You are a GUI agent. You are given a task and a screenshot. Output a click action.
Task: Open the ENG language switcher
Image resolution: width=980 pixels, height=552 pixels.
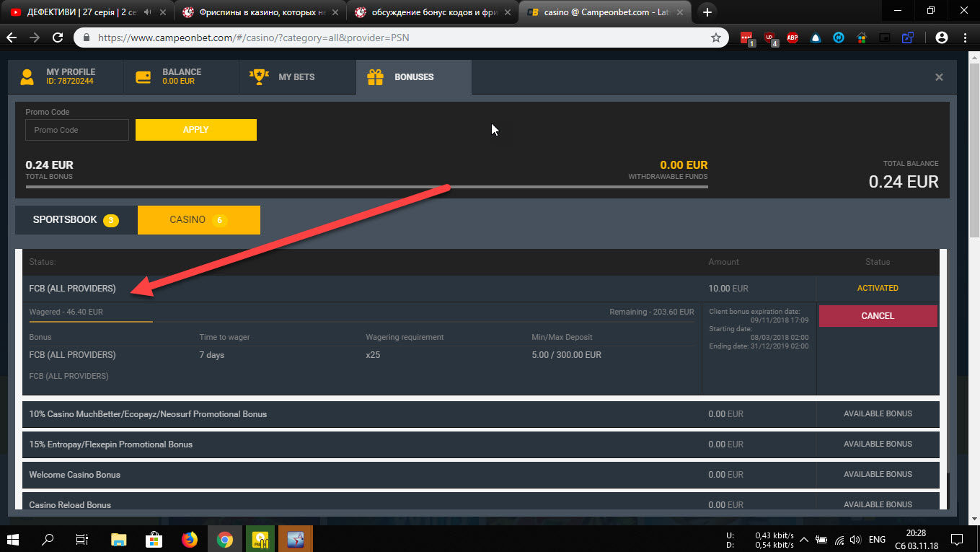877,539
